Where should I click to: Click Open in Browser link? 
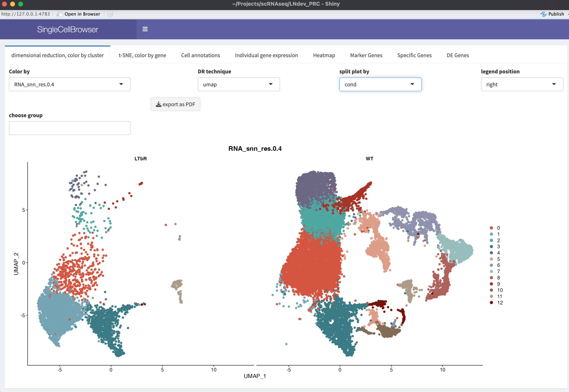click(x=82, y=14)
